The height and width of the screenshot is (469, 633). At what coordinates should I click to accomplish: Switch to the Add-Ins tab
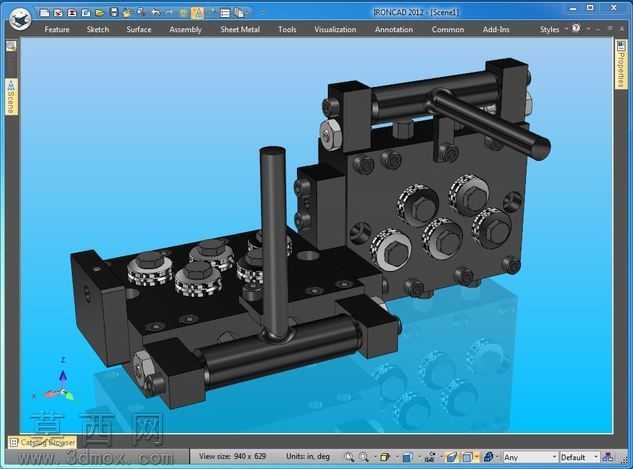click(x=496, y=29)
